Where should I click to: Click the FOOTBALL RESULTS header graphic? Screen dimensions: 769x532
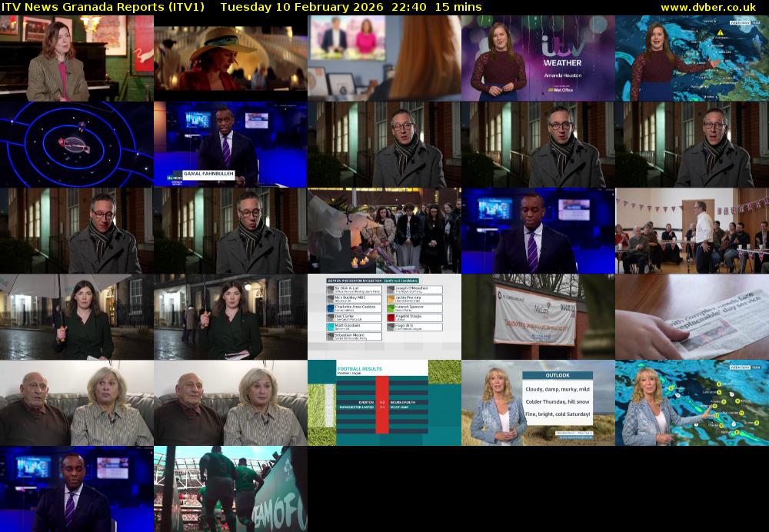click(x=360, y=368)
